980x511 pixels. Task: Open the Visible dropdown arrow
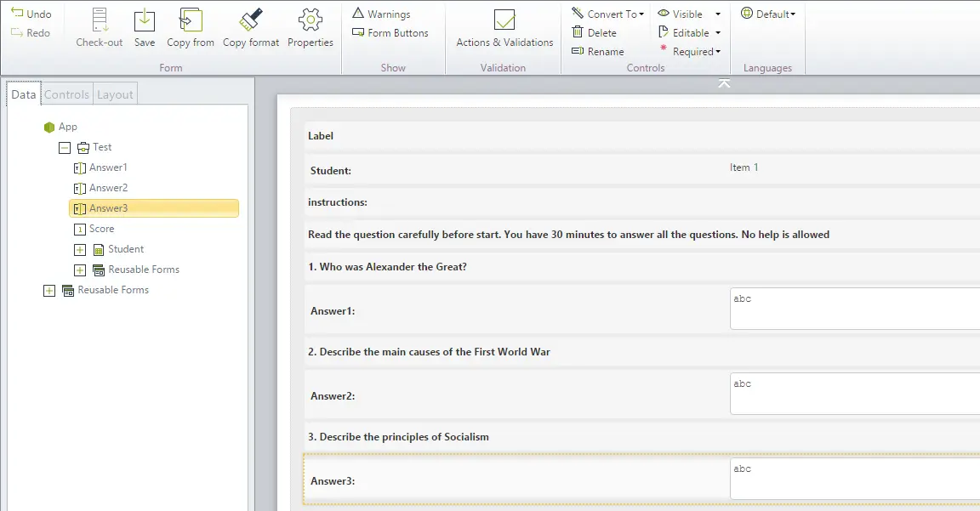pos(718,14)
